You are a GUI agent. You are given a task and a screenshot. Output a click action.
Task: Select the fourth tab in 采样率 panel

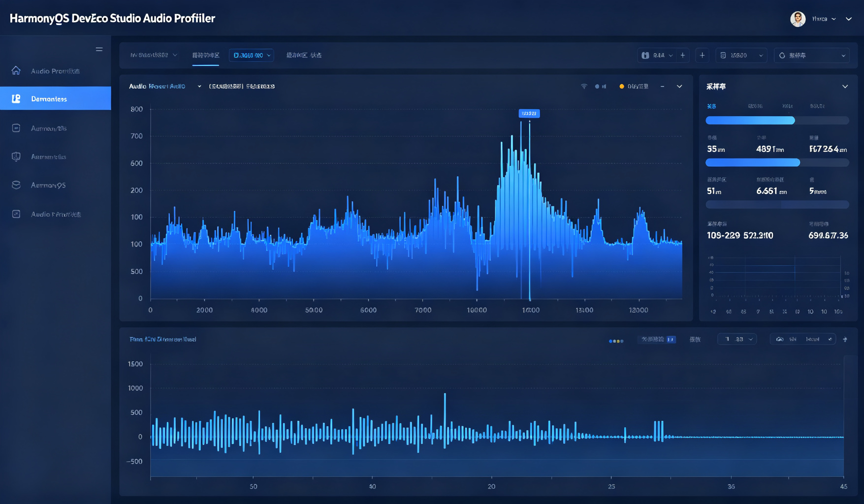click(817, 106)
